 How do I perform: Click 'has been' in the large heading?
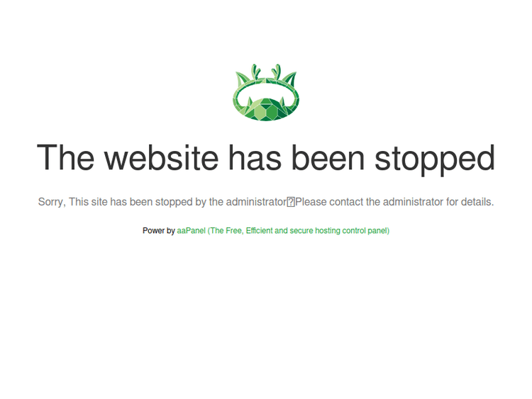tap(297, 157)
